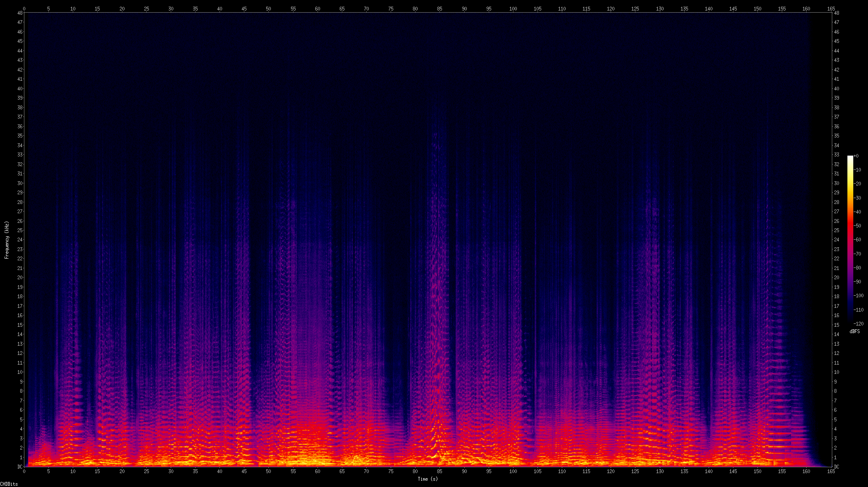Click the "dBFS" color scale label
Viewport: 868px width, 487px height.
tap(855, 331)
